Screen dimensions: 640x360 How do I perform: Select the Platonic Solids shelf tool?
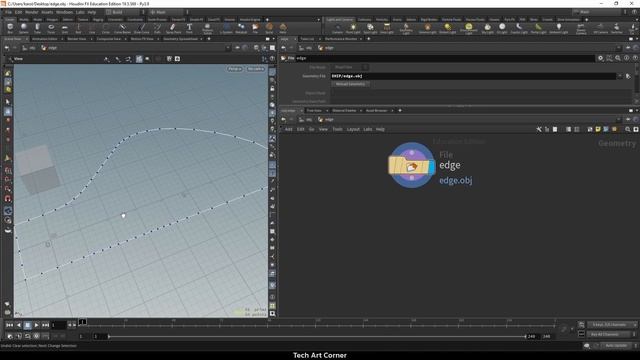[x=207, y=28]
